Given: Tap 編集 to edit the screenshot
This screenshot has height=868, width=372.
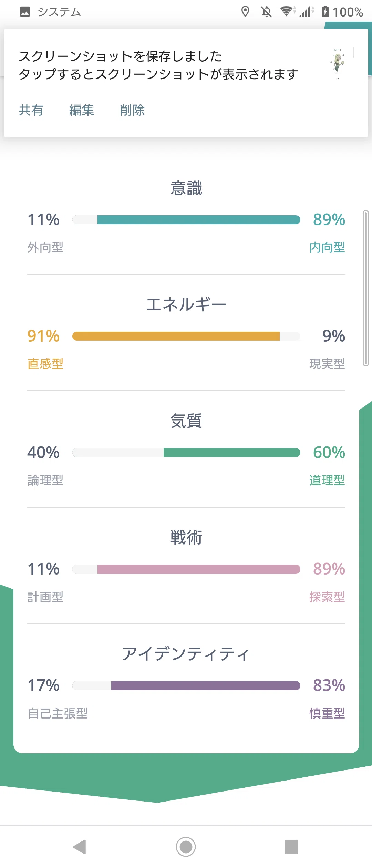Looking at the screenshot, I should [82, 110].
